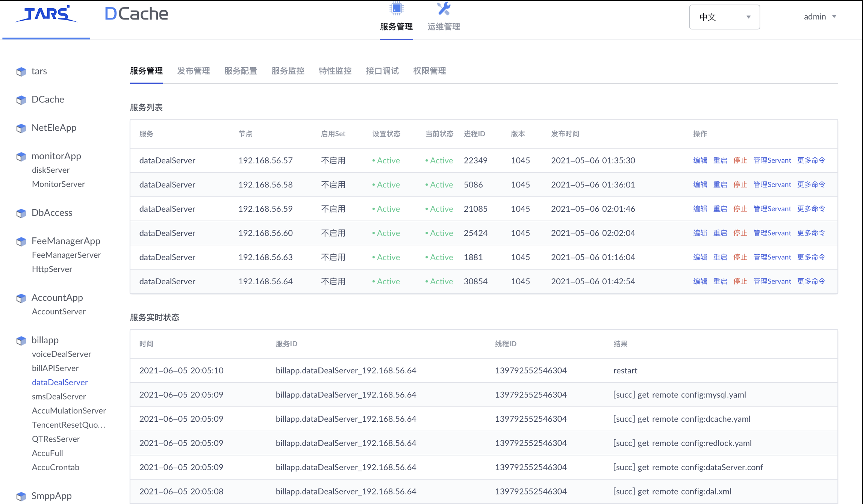Click the chip icon above 服务管理
This screenshot has height=504, width=863.
[396, 8]
